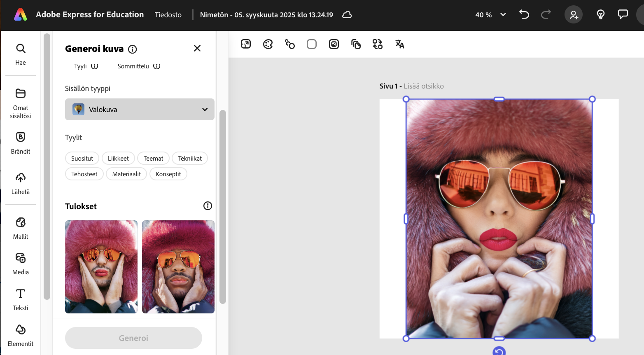Open the Hae search icon in sidebar
This screenshot has height=355, width=644.
21,49
